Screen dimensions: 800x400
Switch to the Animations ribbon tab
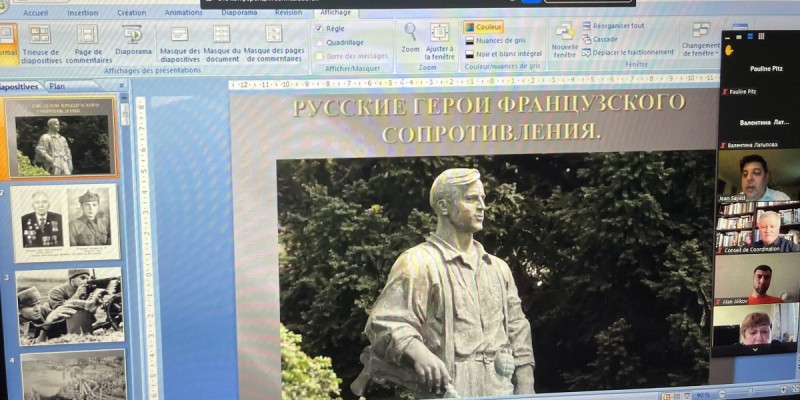click(x=183, y=13)
